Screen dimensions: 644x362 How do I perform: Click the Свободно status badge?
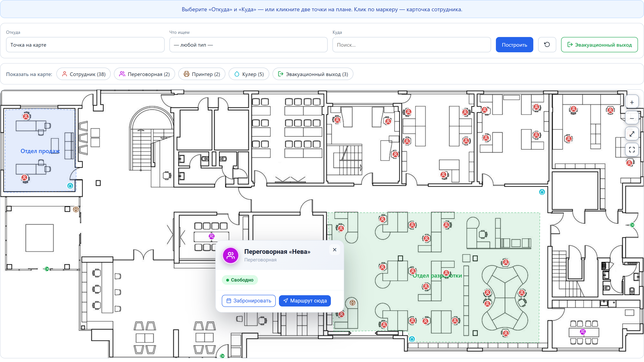point(240,280)
